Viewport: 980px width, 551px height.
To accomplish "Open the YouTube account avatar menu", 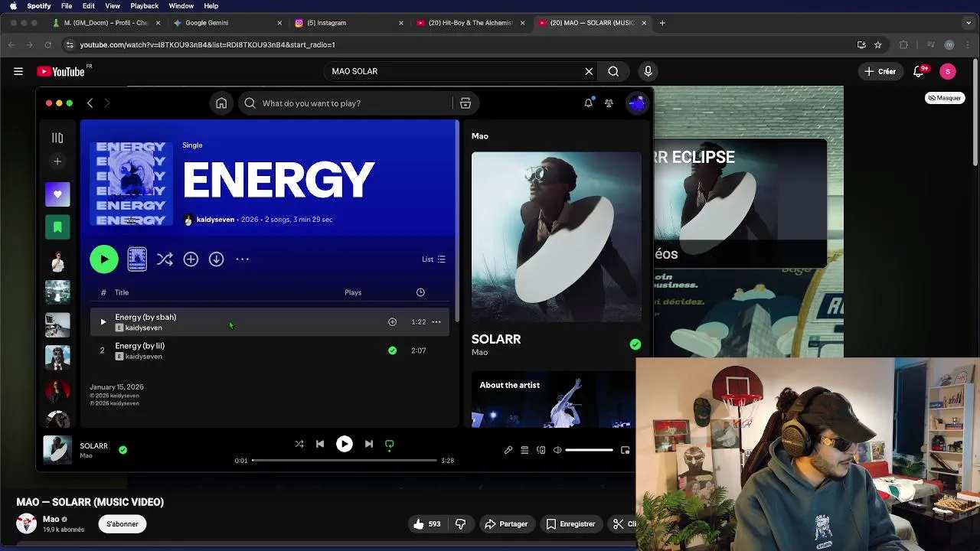I will 948,71.
